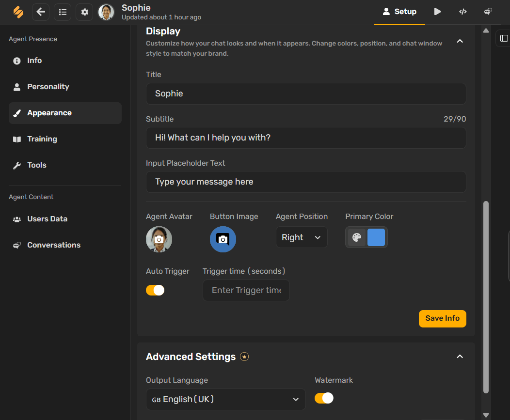Open the Output Language dropdown
Viewport: 510px width, 420px height.
pos(226,399)
